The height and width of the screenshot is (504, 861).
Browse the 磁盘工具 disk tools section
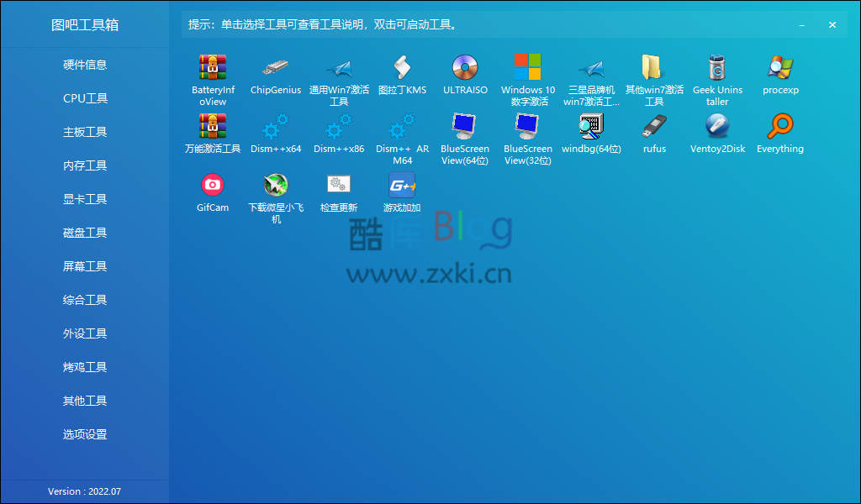pos(84,233)
